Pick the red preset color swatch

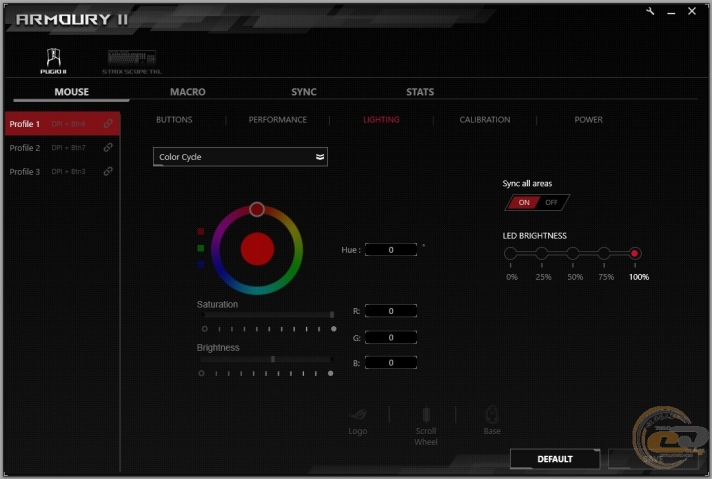pyautogui.click(x=201, y=232)
